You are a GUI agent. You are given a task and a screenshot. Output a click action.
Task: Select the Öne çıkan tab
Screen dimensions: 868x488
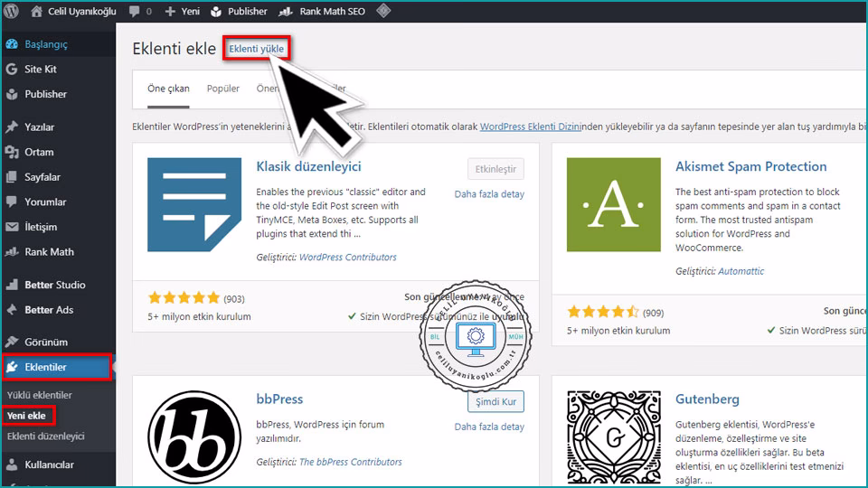(168, 89)
